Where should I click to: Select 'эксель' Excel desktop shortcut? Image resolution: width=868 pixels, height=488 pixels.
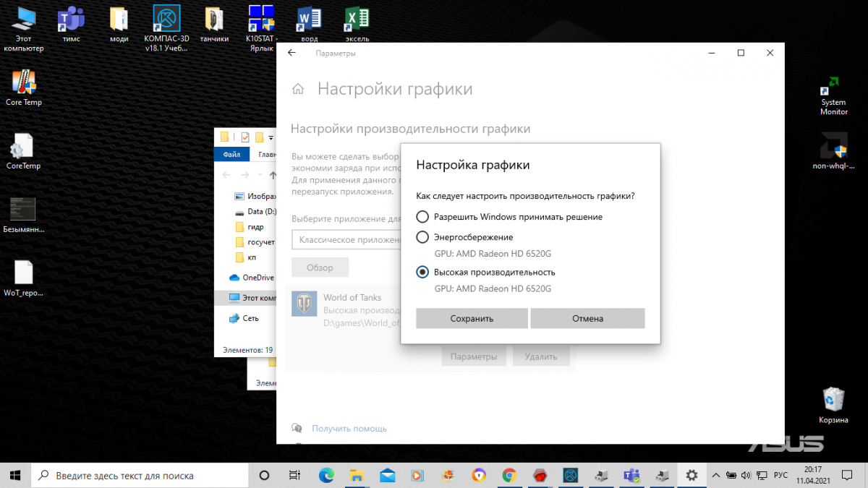pos(357,24)
